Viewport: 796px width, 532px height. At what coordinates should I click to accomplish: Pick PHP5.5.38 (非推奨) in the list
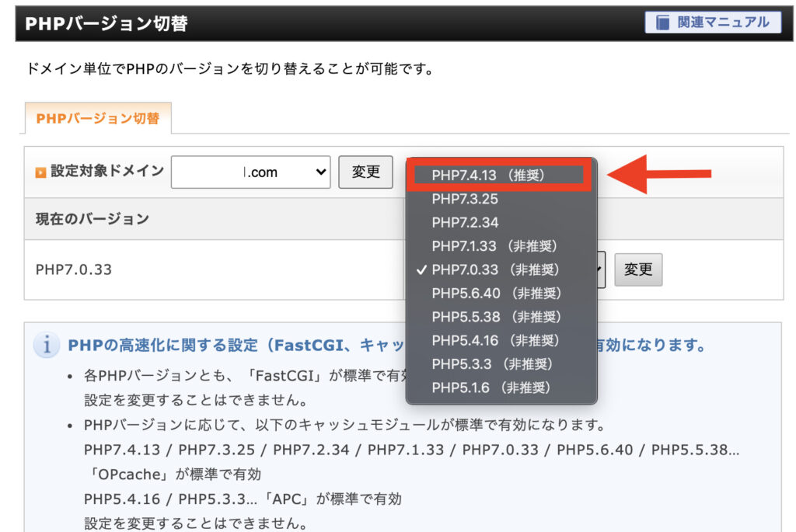[495, 317]
